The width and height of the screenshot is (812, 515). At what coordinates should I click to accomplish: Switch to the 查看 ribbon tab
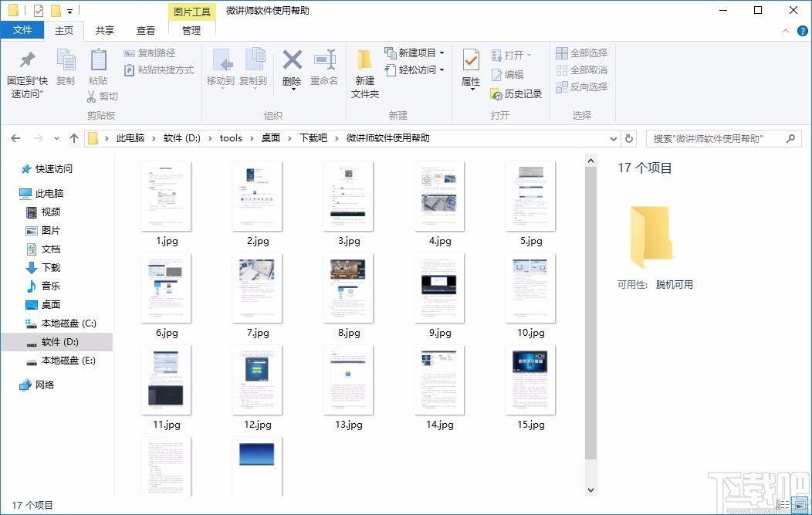(146, 30)
